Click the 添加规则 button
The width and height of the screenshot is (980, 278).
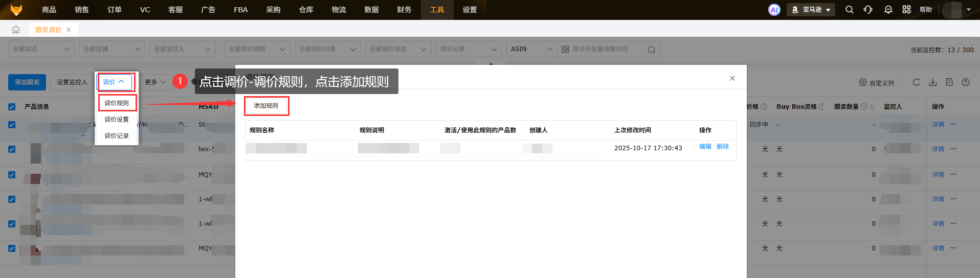[266, 106]
